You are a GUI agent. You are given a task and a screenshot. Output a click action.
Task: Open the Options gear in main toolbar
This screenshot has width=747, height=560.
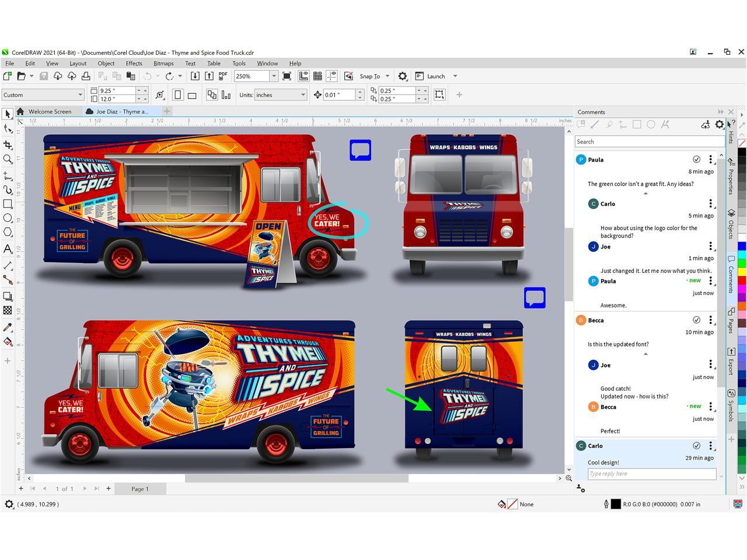pos(402,76)
